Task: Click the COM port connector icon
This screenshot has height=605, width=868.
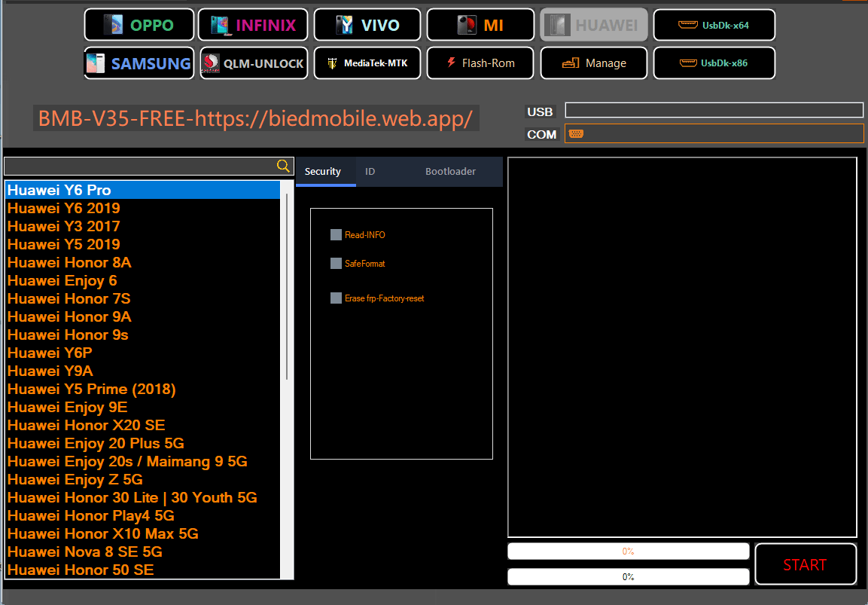Action: click(x=575, y=133)
